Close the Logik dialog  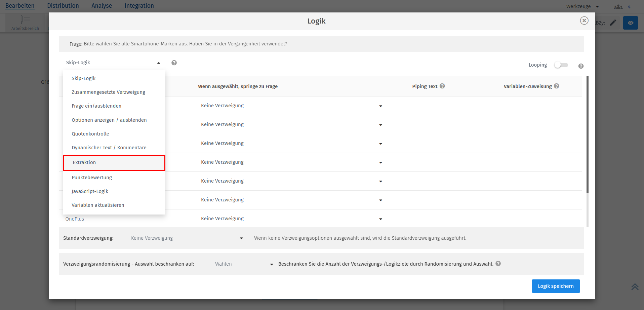584,21
